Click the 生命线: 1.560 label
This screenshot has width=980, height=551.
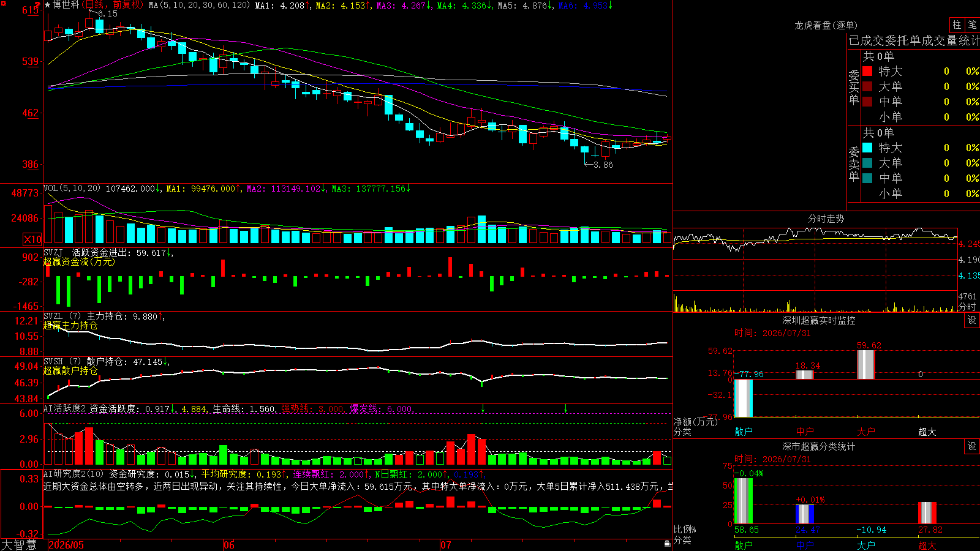[x=244, y=408]
